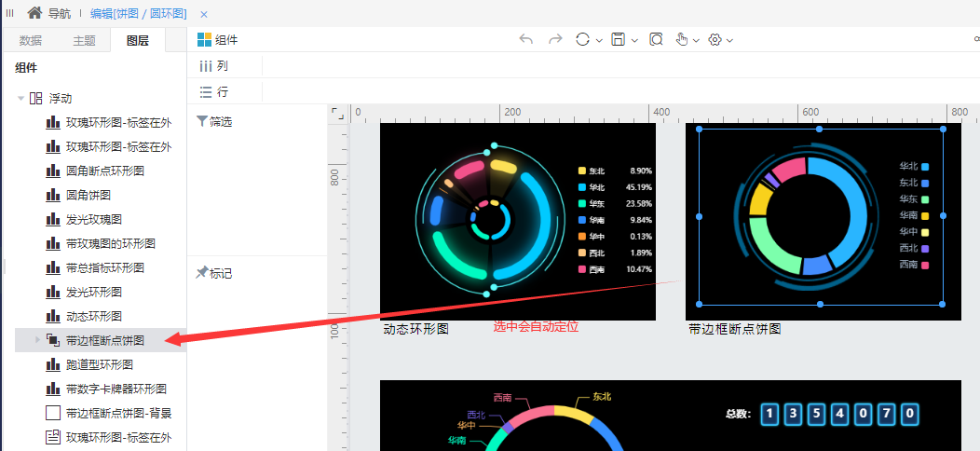The image size is (980, 451).
Task: Click the redo arrow in the toolbar
Action: [x=555, y=39]
